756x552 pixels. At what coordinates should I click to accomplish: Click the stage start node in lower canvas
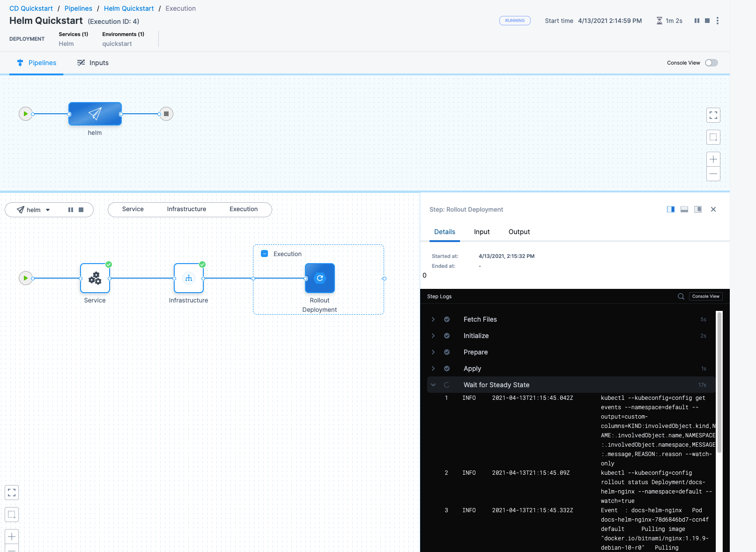pos(25,278)
